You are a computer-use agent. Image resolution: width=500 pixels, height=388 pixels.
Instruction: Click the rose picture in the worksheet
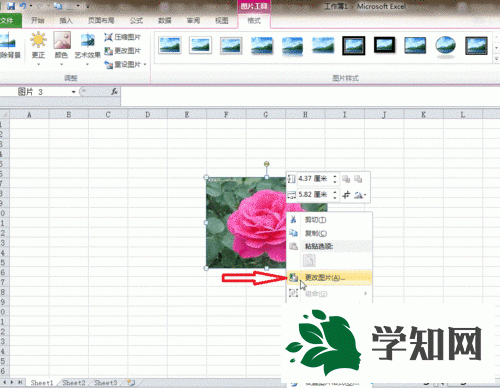point(246,223)
